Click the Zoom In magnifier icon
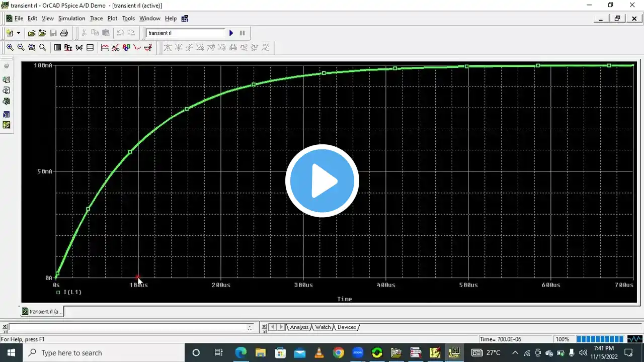 [10, 47]
